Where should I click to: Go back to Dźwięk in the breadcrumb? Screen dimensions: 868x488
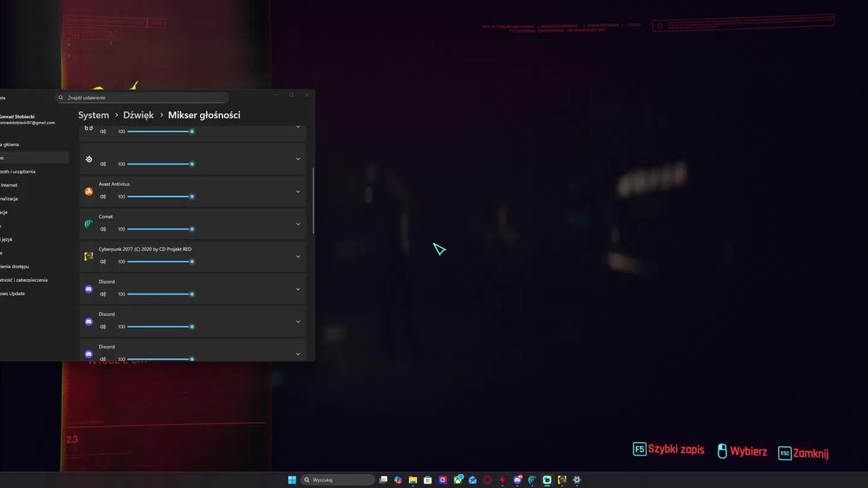coord(138,115)
